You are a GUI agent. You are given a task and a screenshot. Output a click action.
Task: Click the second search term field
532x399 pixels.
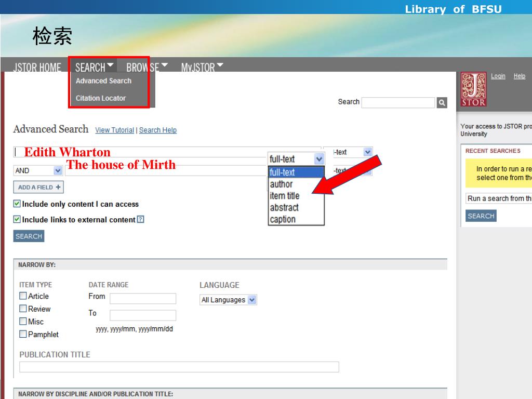click(166, 170)
